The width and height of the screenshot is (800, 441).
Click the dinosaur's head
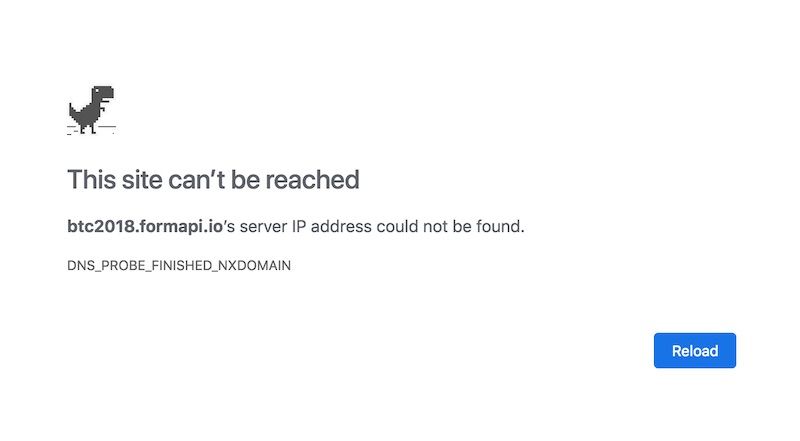coord(103,94)
